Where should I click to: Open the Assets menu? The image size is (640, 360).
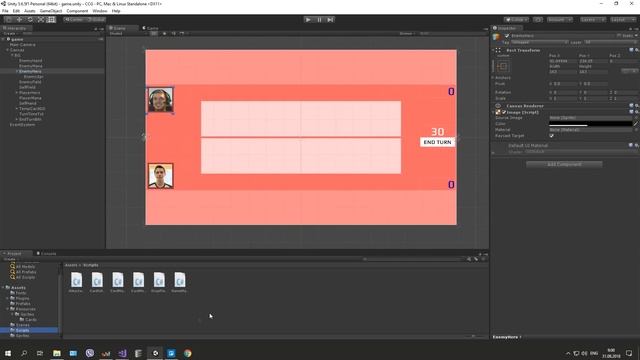point(30,11)
